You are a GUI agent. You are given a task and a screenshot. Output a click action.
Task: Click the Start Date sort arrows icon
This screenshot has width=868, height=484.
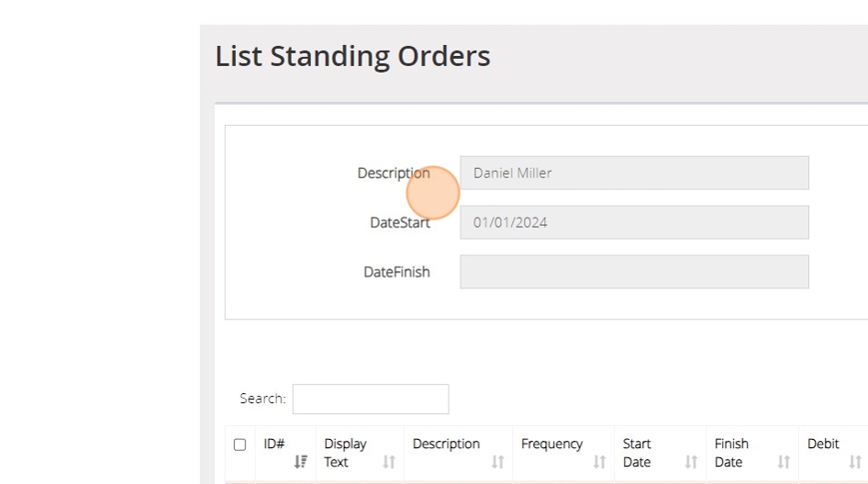(691, 462)
